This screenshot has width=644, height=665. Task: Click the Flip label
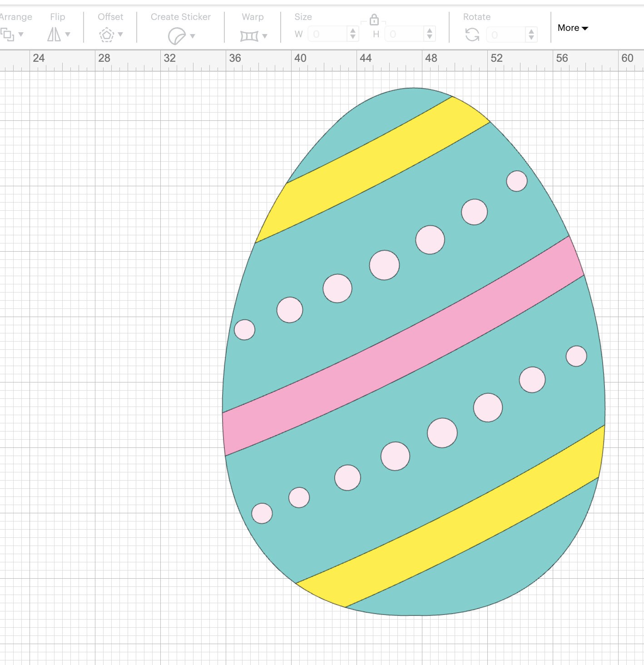pyautogui.click(x=58, y=17)
